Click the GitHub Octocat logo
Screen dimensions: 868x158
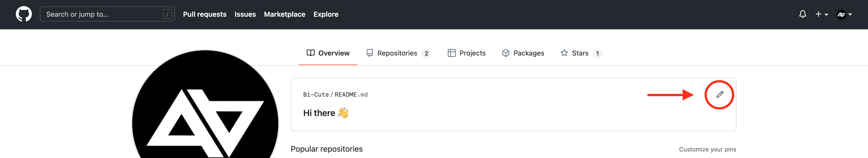click(x=24, y=14)
